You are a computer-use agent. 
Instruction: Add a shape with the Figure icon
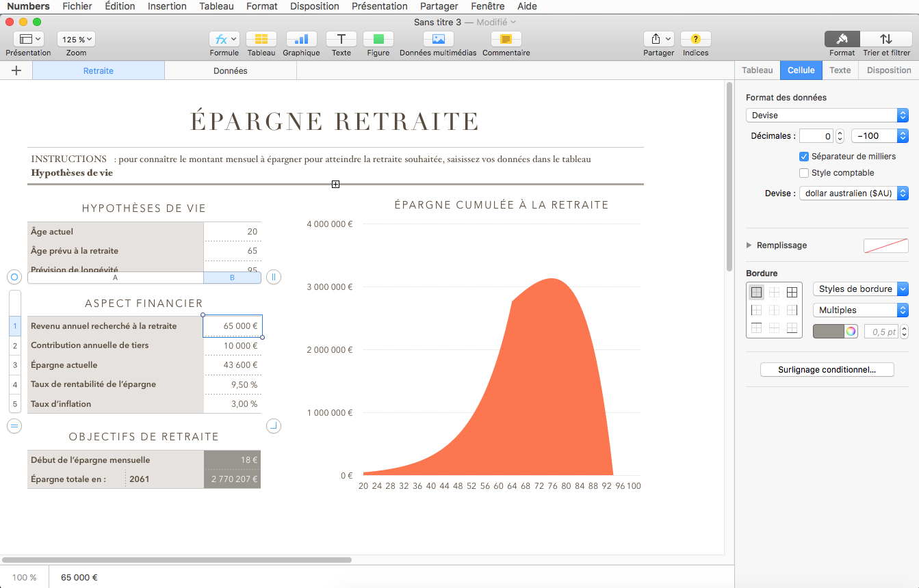(378, 39)
